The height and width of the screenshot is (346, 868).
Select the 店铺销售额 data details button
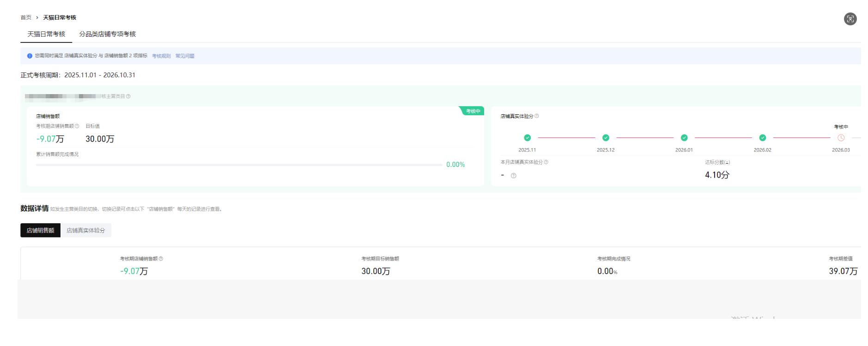40,230
